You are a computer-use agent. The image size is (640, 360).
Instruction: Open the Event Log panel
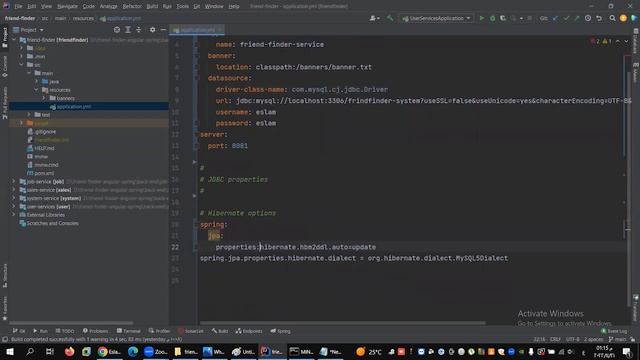614,331
